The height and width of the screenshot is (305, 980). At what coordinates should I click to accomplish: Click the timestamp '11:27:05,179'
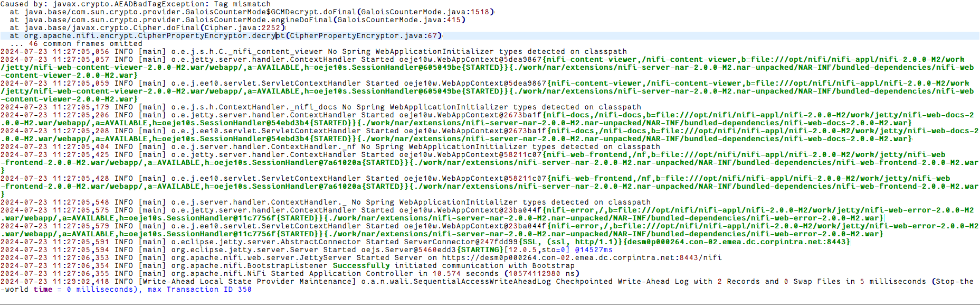(81, 107)
